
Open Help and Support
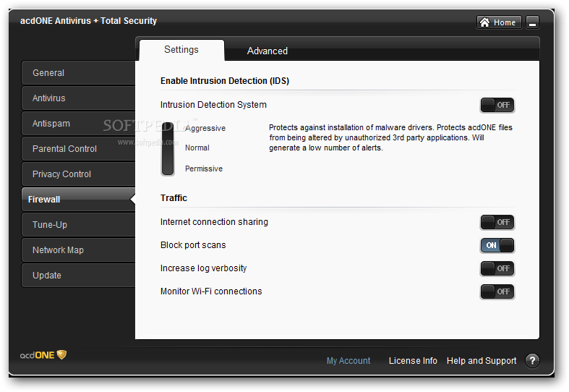482,361
